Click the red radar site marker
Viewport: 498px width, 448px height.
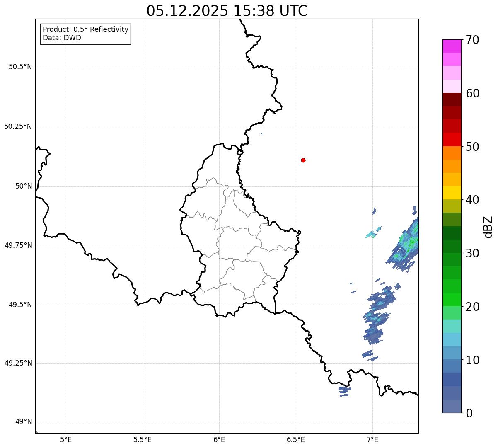[303, 160]
